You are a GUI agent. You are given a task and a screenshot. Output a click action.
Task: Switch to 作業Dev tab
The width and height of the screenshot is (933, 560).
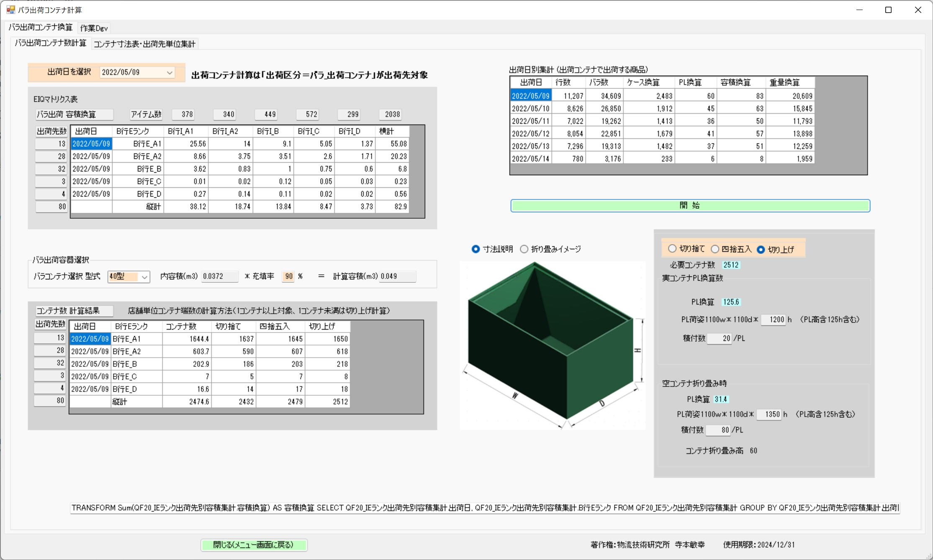94,28
